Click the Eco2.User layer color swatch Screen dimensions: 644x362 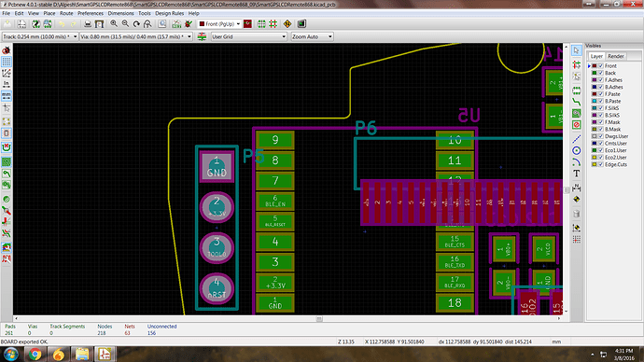pyautogui.click(x=594, y=157)
